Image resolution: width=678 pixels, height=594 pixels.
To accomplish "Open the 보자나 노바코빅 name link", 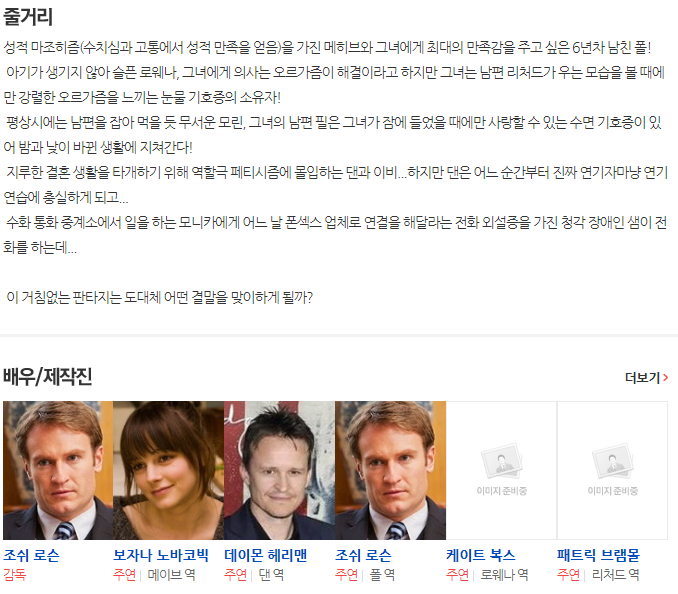I will (x=161, y=556).
